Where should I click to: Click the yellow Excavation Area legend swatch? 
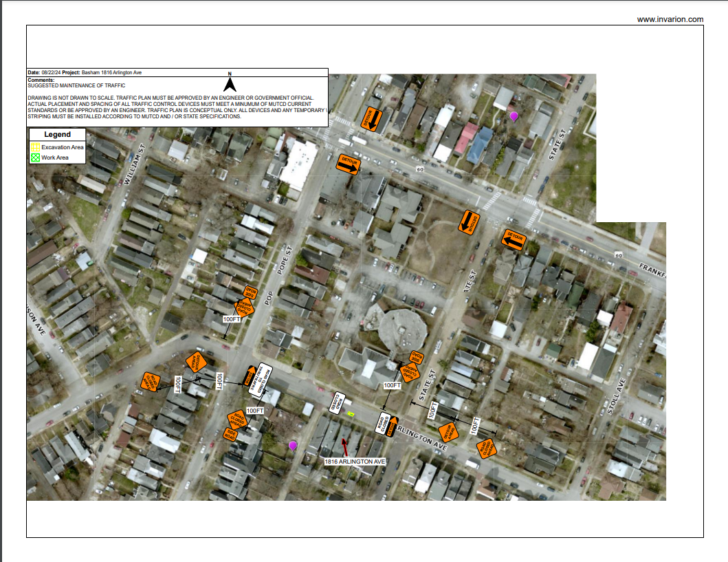tap(35, 147)
